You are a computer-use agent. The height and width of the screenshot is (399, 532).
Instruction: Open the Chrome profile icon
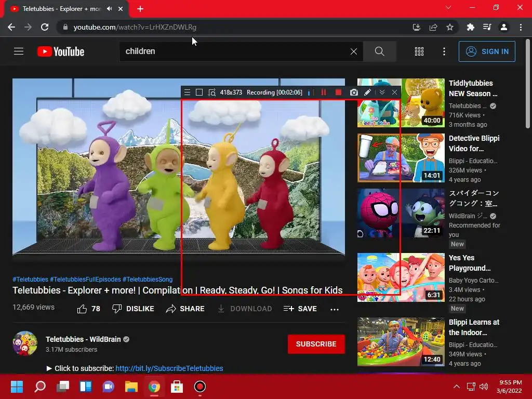click(x=504, y=27)
